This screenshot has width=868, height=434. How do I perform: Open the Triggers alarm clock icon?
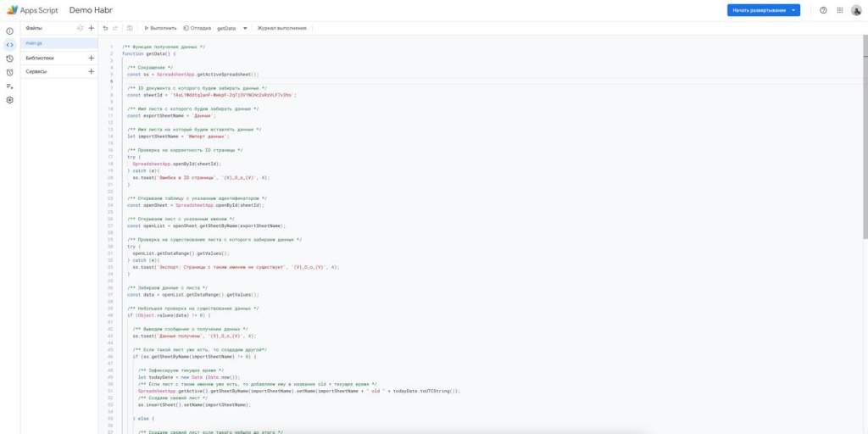(9, 73)
